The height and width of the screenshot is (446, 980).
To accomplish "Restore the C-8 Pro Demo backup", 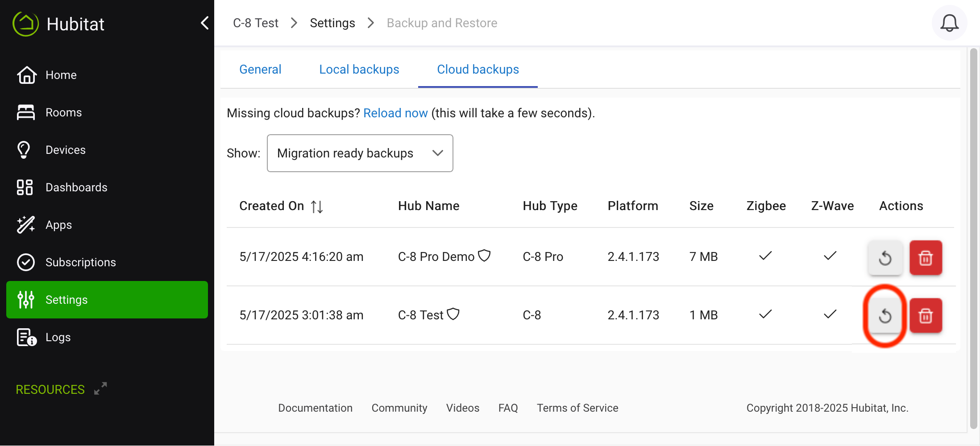I will (885, 257).
